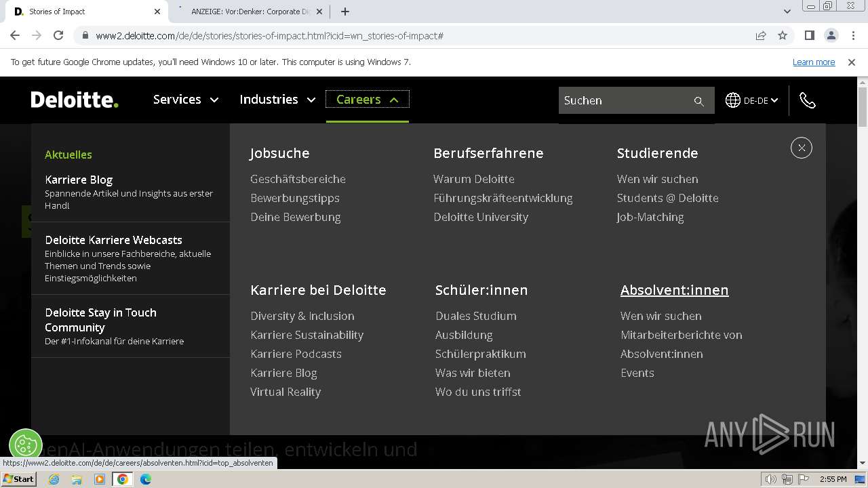The height and width of the screenshot is (488, 868).
Task: Open Internet Explorer from taskbar
Action: click(54, 479)
